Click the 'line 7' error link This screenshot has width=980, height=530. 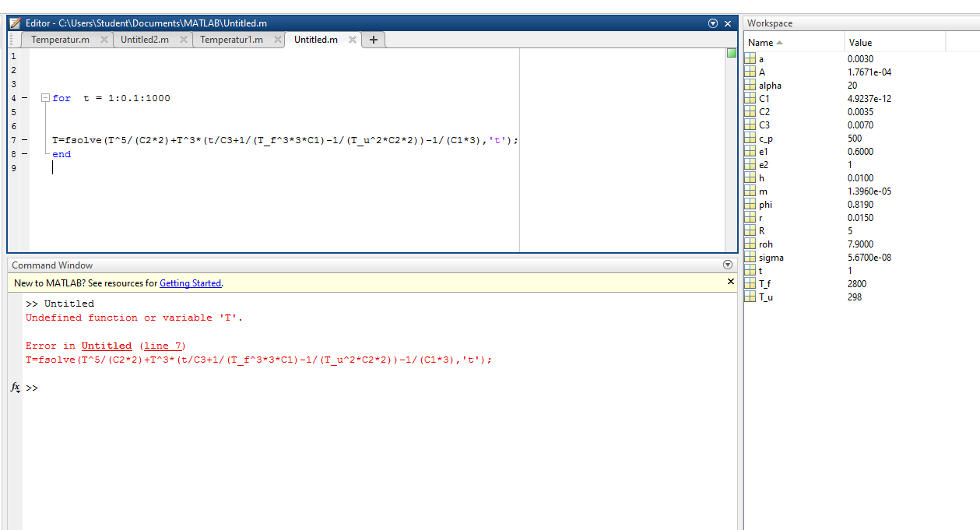pos(165,346)
